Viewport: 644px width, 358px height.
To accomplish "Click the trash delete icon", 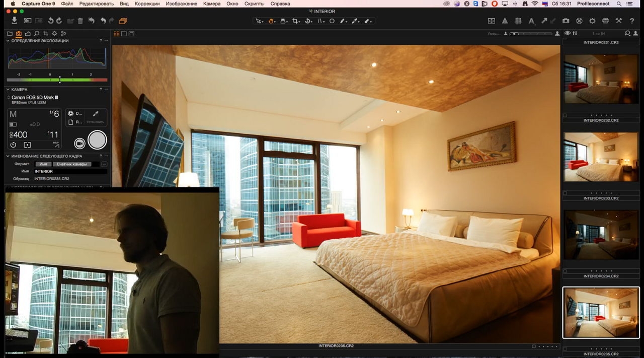I will click(x=80, y=21).
